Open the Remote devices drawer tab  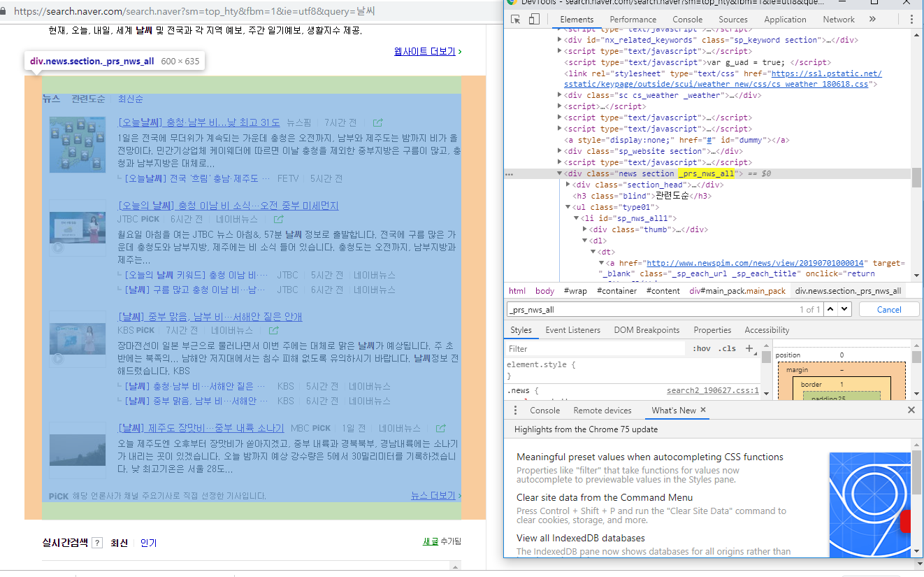(x=602, y=411)
